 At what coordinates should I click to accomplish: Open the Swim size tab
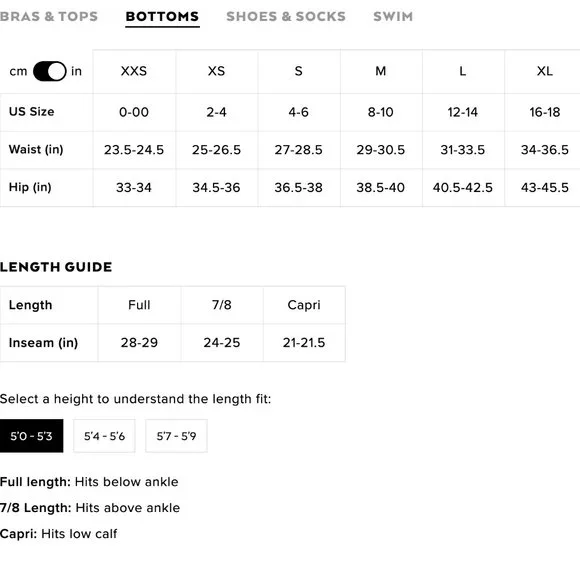pyautogui.click(x=393, y=17)
